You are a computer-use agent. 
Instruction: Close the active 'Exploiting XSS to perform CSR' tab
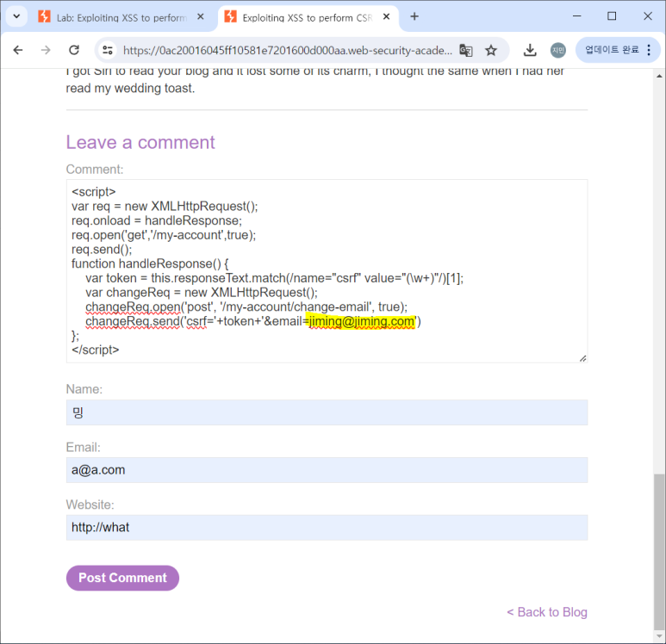387,17
